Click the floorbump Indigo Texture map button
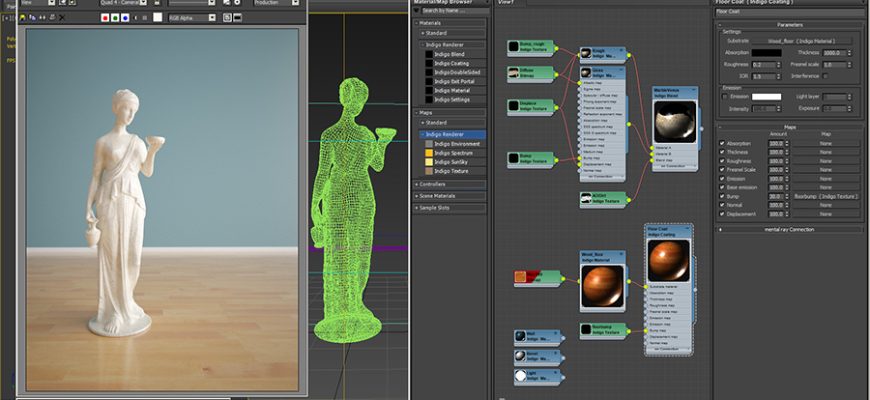The image size is (870, 400). point(824,197)
